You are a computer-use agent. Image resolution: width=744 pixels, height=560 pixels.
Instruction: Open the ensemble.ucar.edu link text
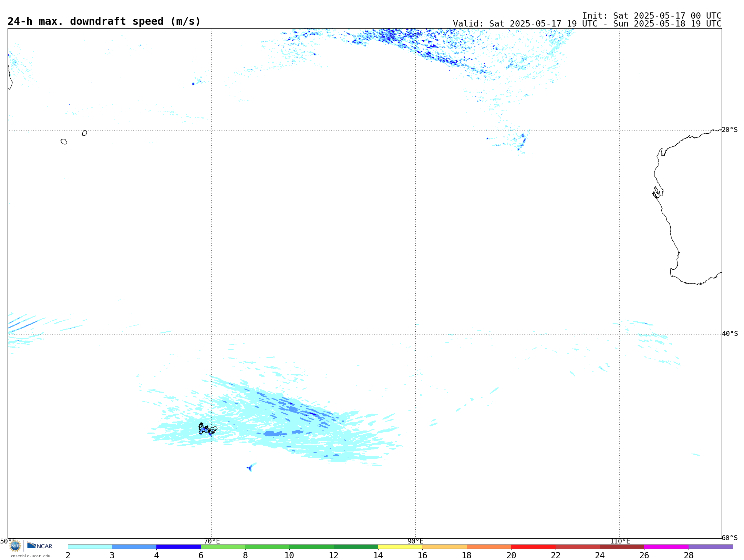coord(31,556)
